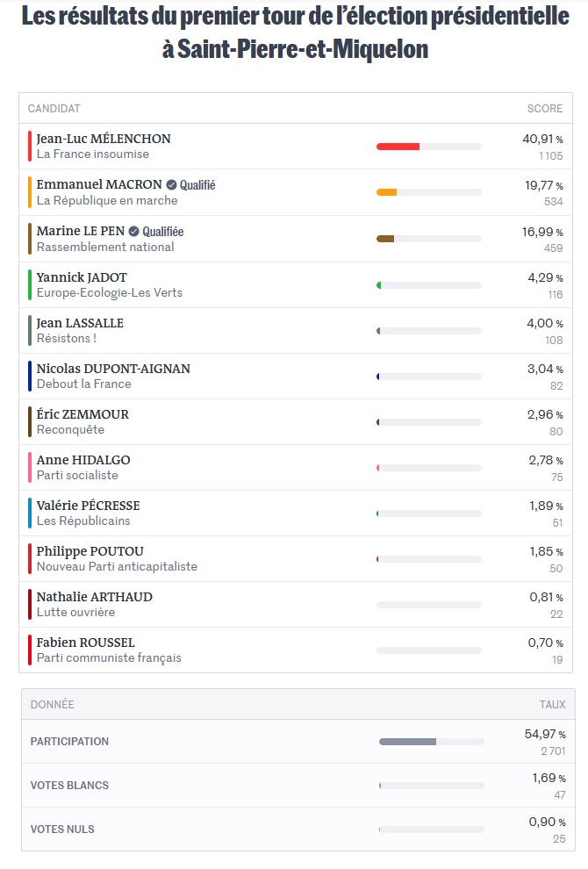Click the green color marker for Yannick JADOT
Viewport: 588px width, 869px height.
pyautogui.click(x=30, y=284)
